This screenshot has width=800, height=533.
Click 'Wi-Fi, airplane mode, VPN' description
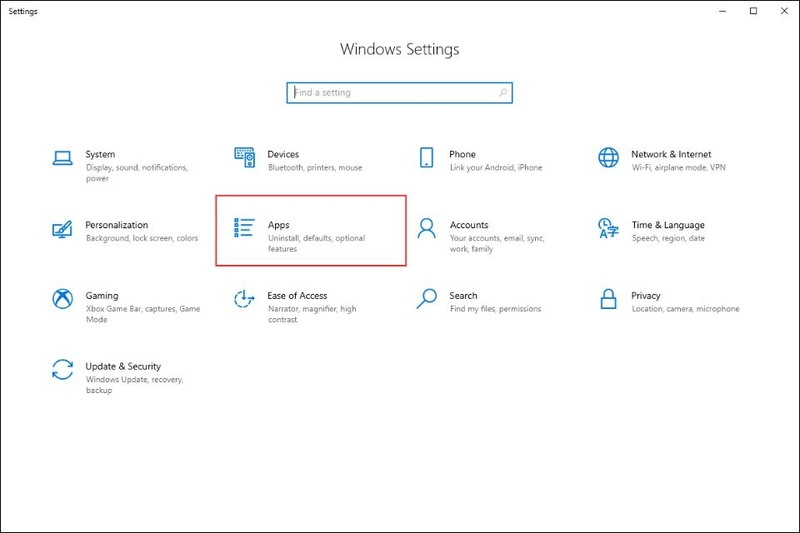click(x=678, y=168)
